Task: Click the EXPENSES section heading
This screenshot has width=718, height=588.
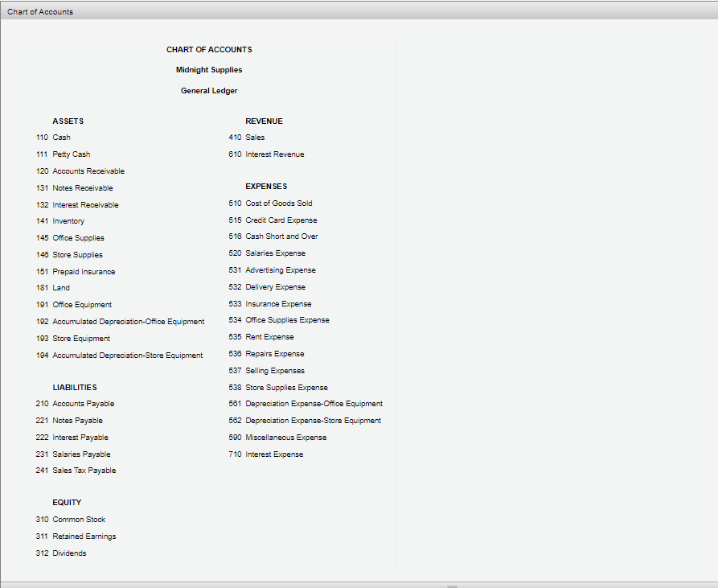Action: (266, 187)
